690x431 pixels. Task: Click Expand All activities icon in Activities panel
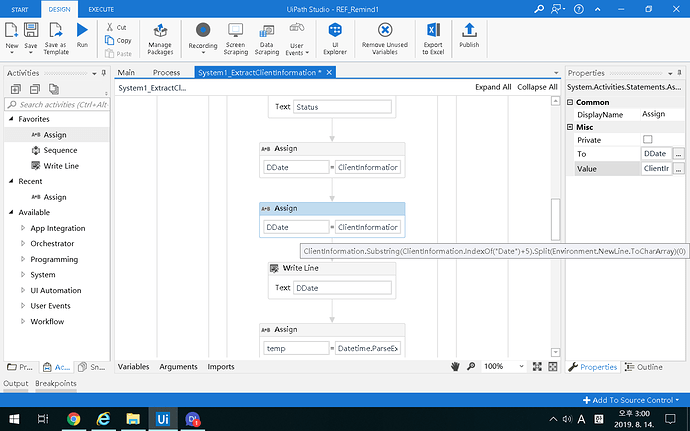[16, 89]
